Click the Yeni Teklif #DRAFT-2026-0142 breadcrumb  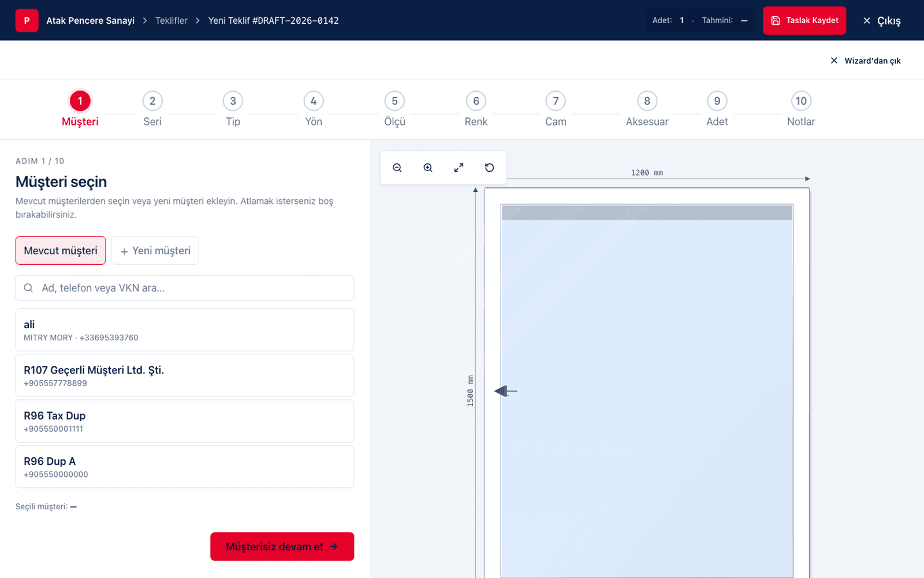coord(274,20)
